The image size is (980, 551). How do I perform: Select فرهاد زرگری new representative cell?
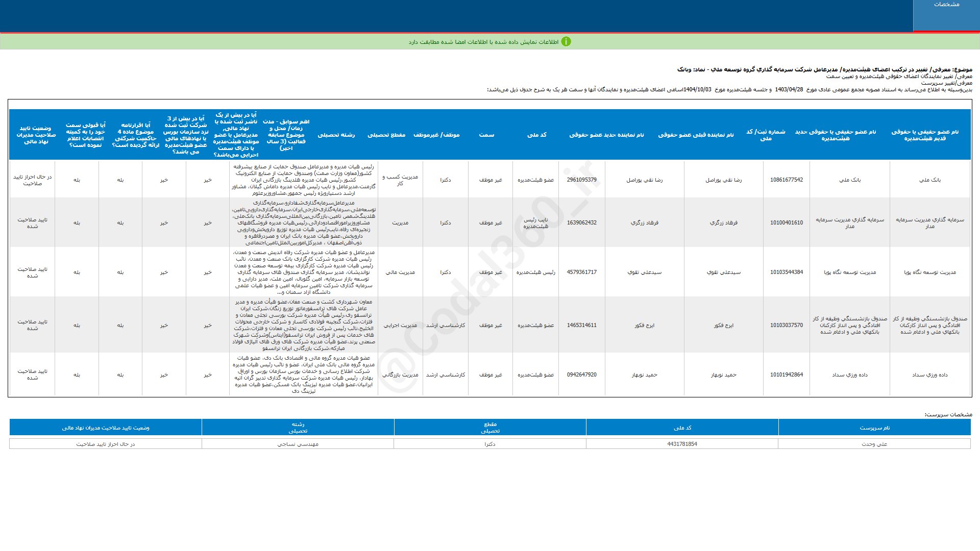click(644, 223)
